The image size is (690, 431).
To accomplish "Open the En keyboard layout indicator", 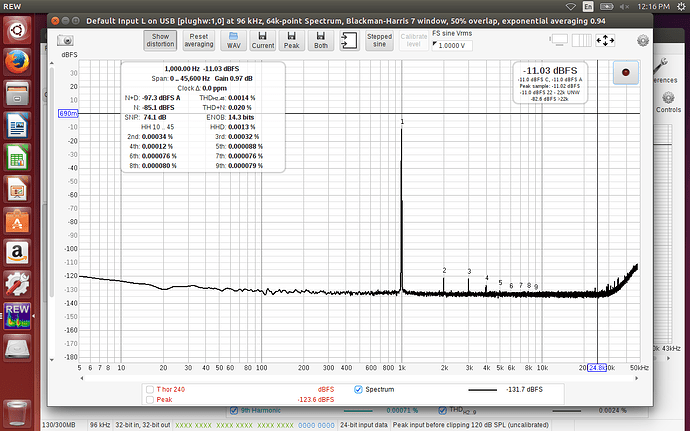I will pos(588,7).
